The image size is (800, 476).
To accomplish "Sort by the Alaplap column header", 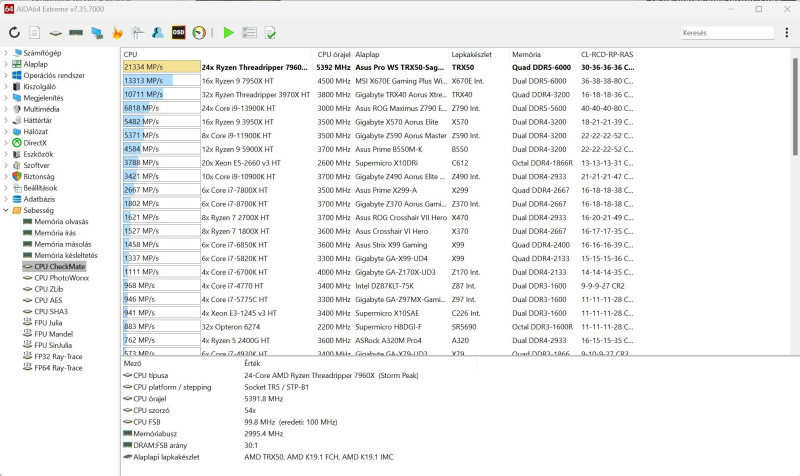I will tap(401, 54).
